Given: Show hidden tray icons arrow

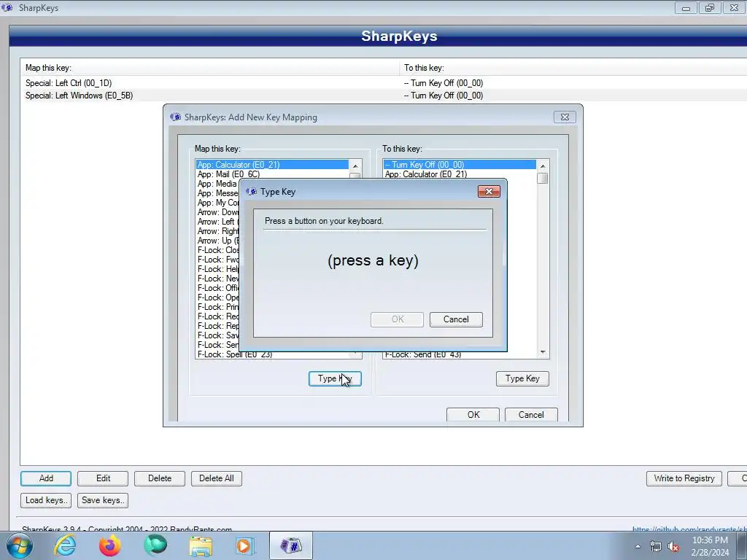Looking at the screenshot, I should tap(638, 546).
